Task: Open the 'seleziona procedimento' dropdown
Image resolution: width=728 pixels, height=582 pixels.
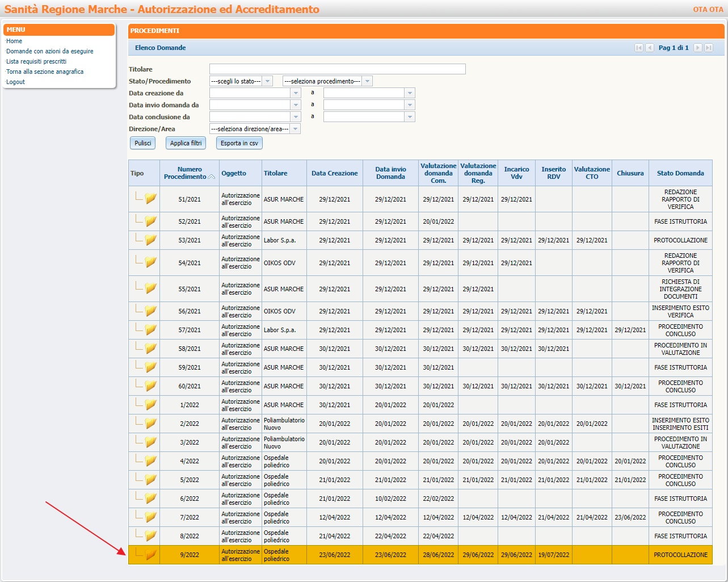Action: pos(368,81)
